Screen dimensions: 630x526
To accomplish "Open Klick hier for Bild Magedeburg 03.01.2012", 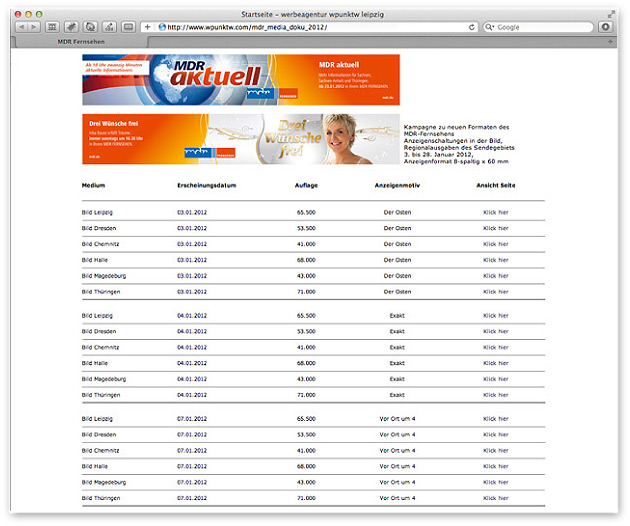I will [495, 276].
